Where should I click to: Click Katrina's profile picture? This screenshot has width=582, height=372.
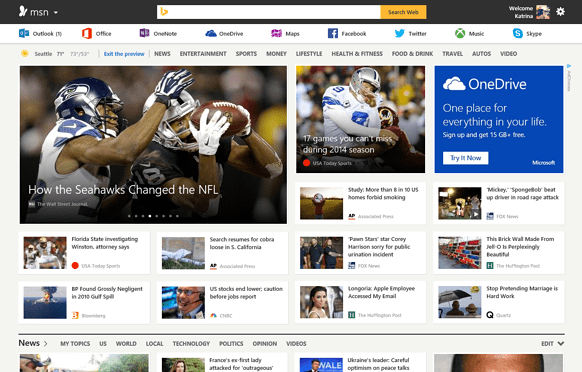543,12
